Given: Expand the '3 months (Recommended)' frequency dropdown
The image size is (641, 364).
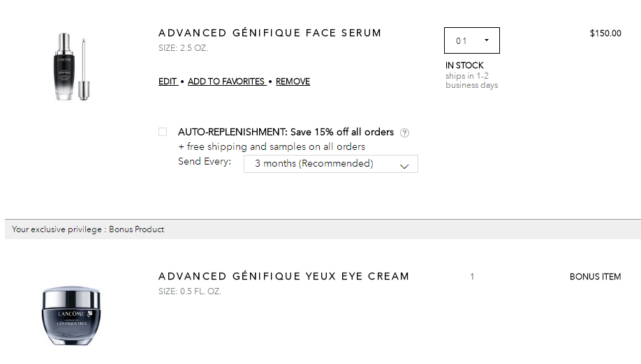Looking at the screenshot, I should click(331, 164).
